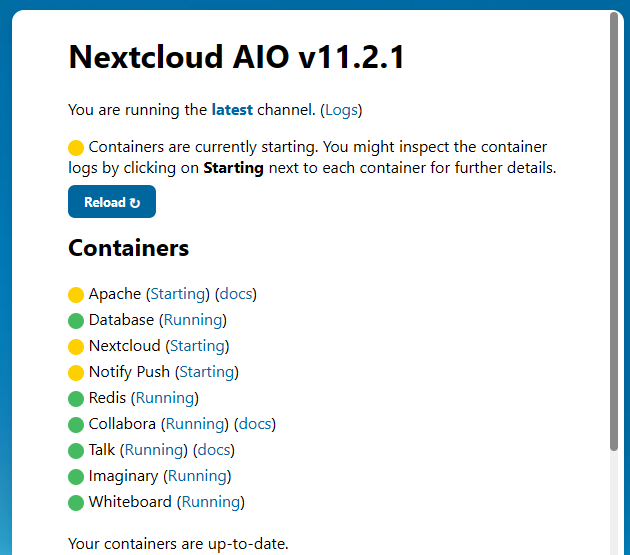Viewport: 630px width, 555px height.
Task: Show Notify Push Starting logs
Action: click(207, 372)
